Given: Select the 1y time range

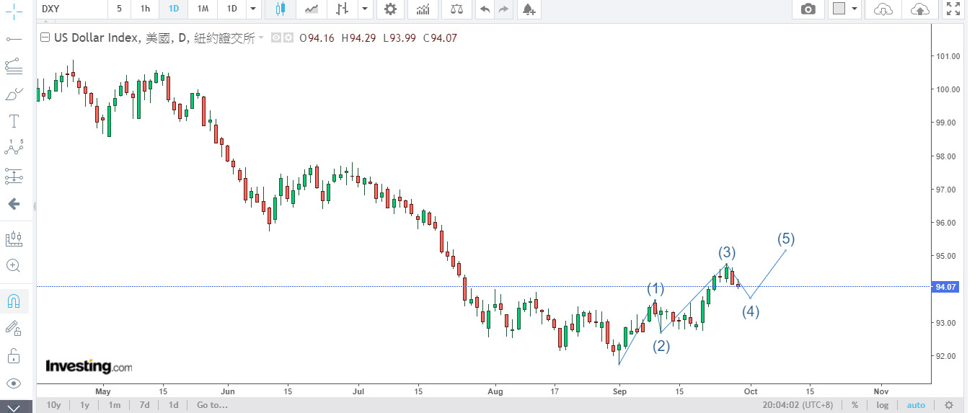Looking at the screenshot, I should (84, 405).
